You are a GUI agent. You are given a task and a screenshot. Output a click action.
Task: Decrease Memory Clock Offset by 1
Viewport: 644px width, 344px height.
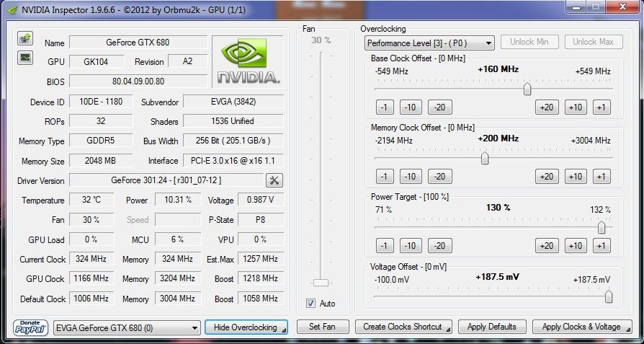(x=385, y=176)
